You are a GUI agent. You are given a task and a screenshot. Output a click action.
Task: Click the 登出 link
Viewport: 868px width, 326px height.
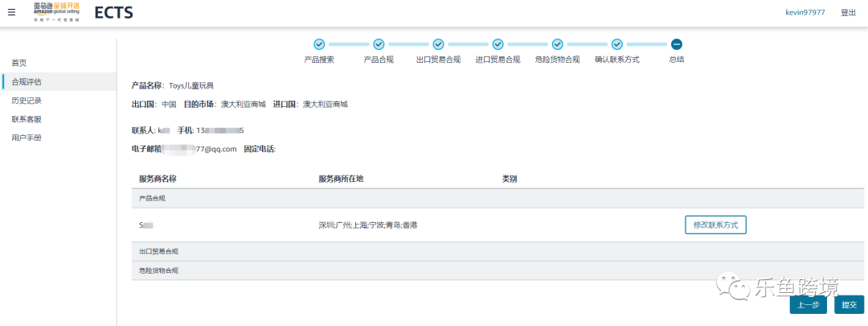pos(848,13)
